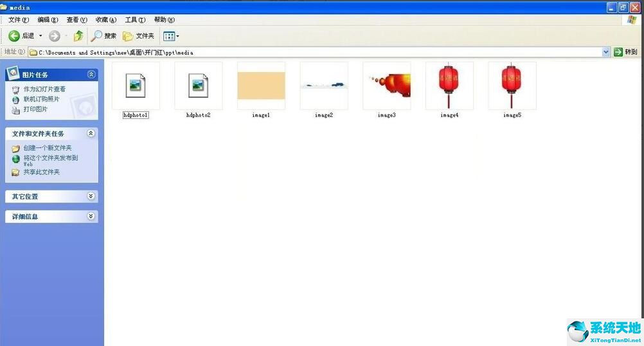The image size is (644, 346).
Task: Collapse the 图片任务 picture tasks panel
Action: tap(91, 75)
